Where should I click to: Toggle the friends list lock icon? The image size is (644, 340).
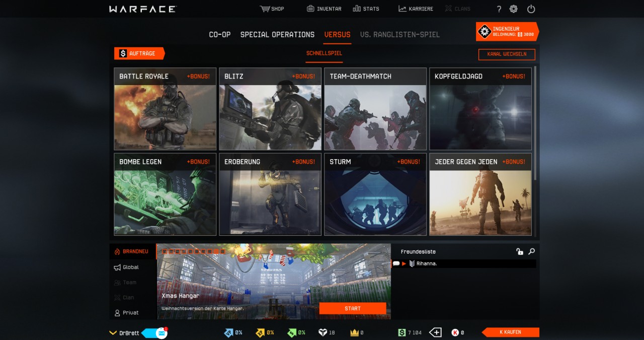pos(520,251)
